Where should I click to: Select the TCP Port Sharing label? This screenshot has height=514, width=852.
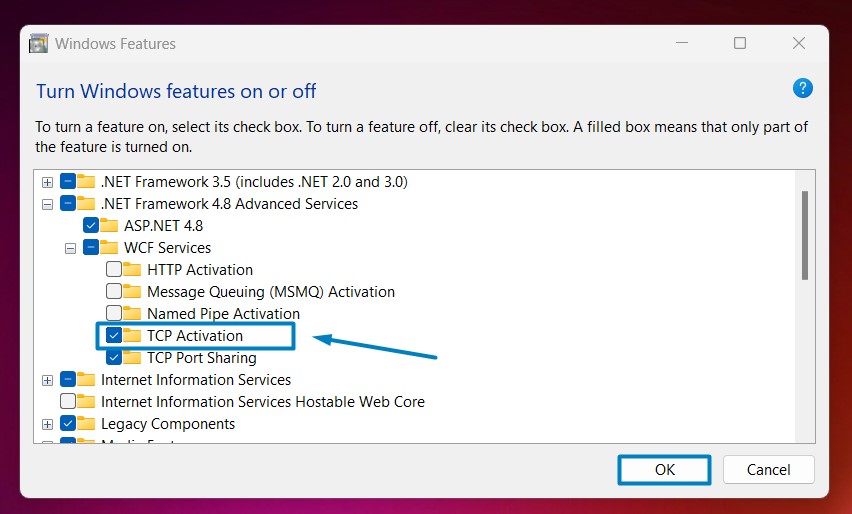[x=202, y=358]
